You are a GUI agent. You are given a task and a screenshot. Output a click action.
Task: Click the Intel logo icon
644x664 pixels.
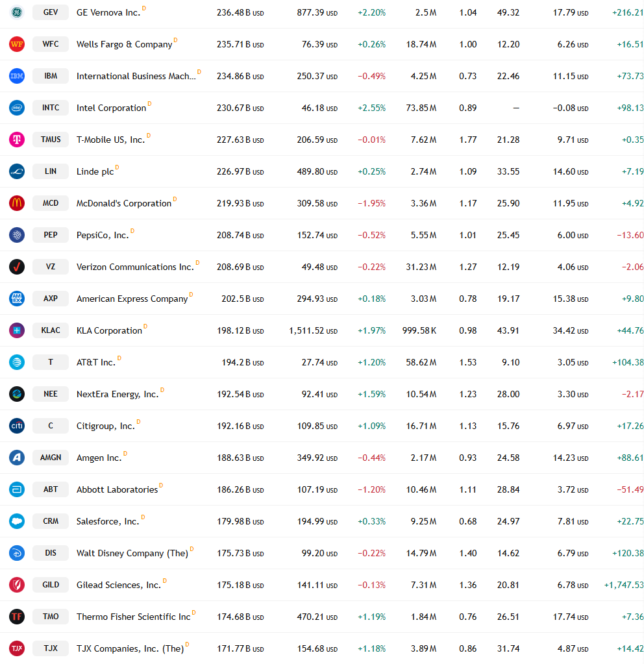click(17, 108)
